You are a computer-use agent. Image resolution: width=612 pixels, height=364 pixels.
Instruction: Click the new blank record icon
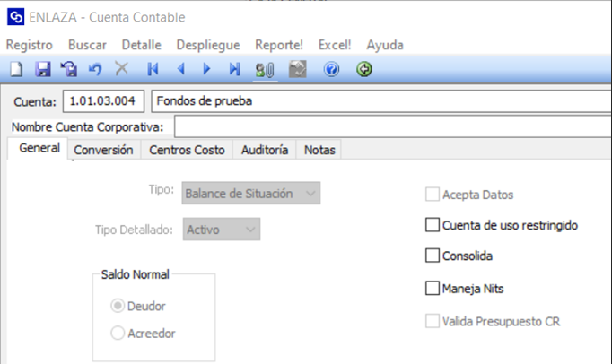(x=16, y=69)
